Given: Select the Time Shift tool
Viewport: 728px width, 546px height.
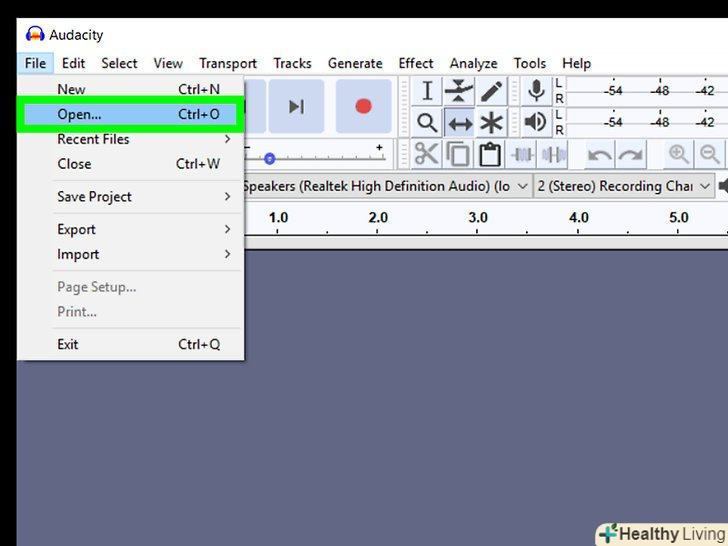Looking at the screenshot, I should click(459, 123).
